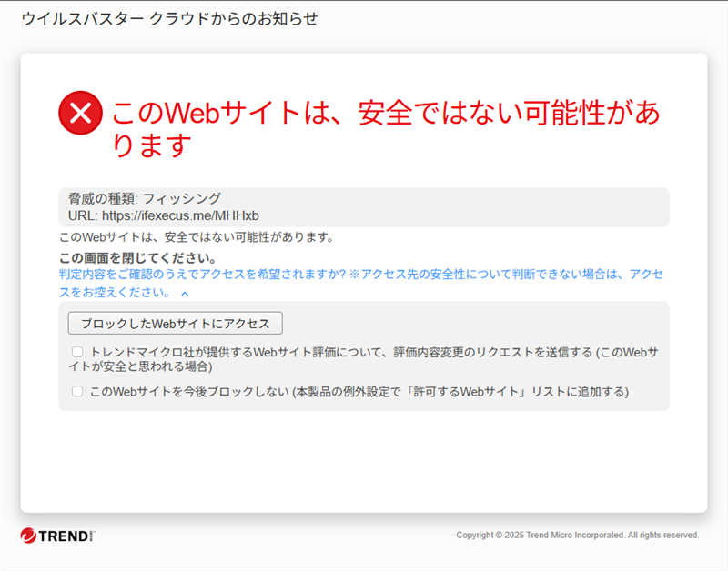Click the red heading このWebサイトは、安全ではない可能性があります
Screen dimensions: 728x571
[x=385, y=128]
